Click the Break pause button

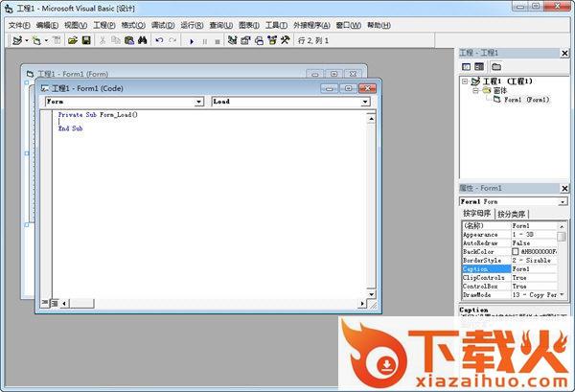(205, 41)
